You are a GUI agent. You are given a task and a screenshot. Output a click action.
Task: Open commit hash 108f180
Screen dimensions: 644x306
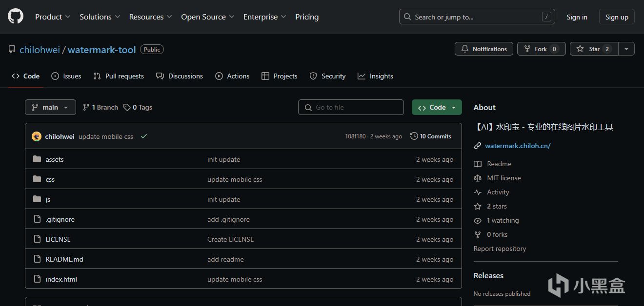click(355, 136)
